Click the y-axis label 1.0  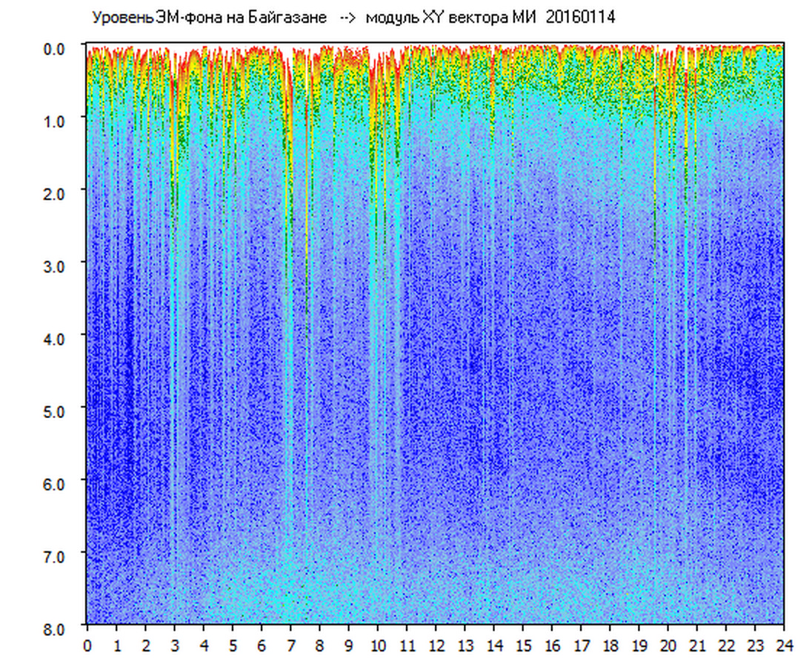click(x=56, y=120)
